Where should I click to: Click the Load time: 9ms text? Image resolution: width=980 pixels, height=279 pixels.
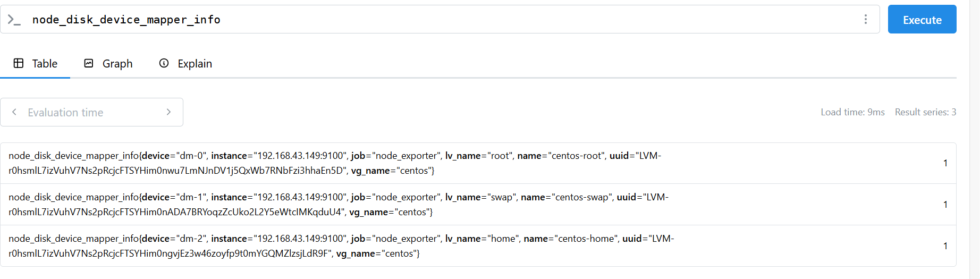pyautogui.click(x=852, y=112)
